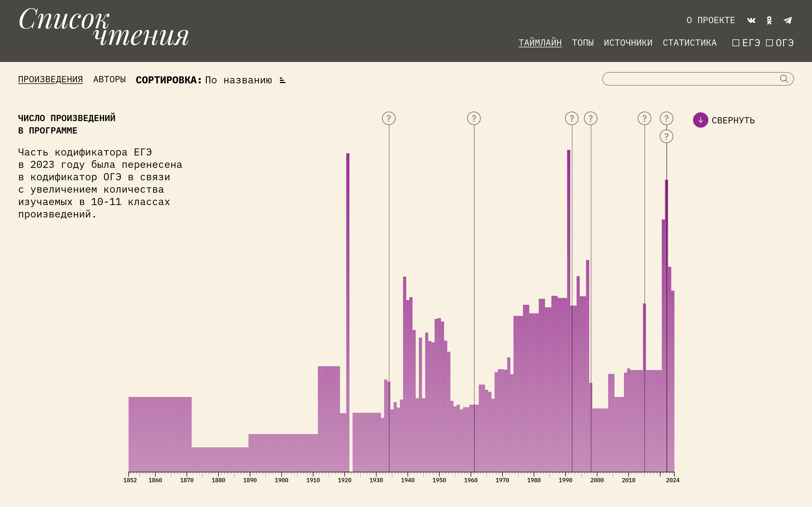Open the VK social icon
812x507 pixels.
(751, 21)
